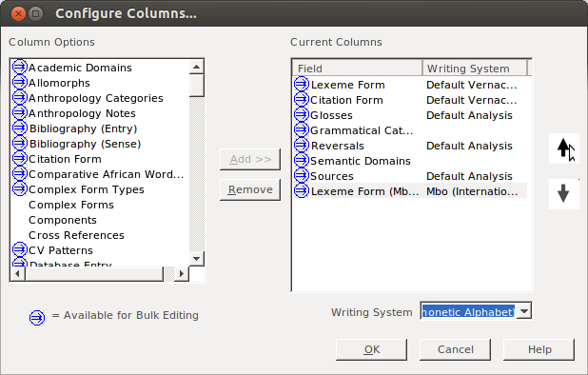Select Citation Form in Column Options list
588x375 pixels.
point(65,159)
